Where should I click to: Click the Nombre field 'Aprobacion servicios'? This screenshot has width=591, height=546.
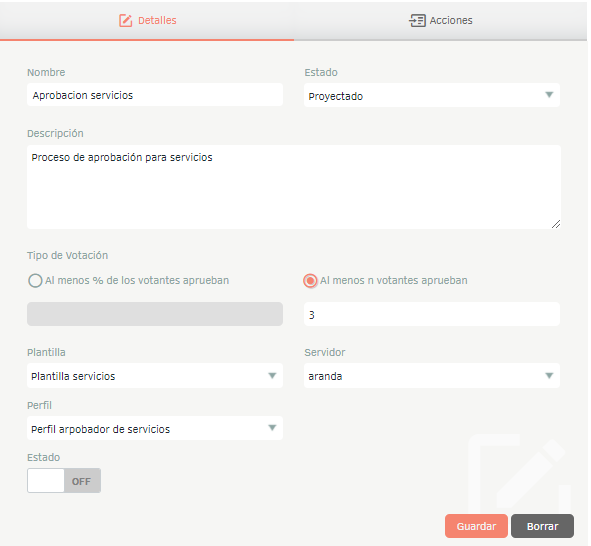[x=155, y=95]
